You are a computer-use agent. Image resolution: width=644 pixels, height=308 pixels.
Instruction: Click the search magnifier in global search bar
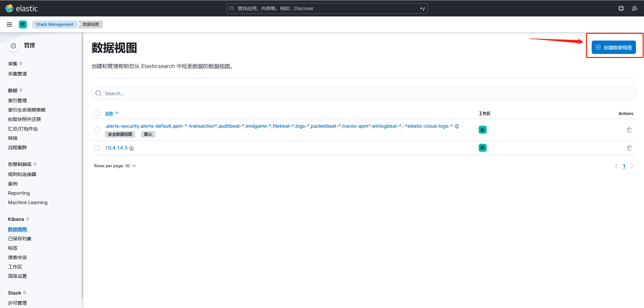232,8
